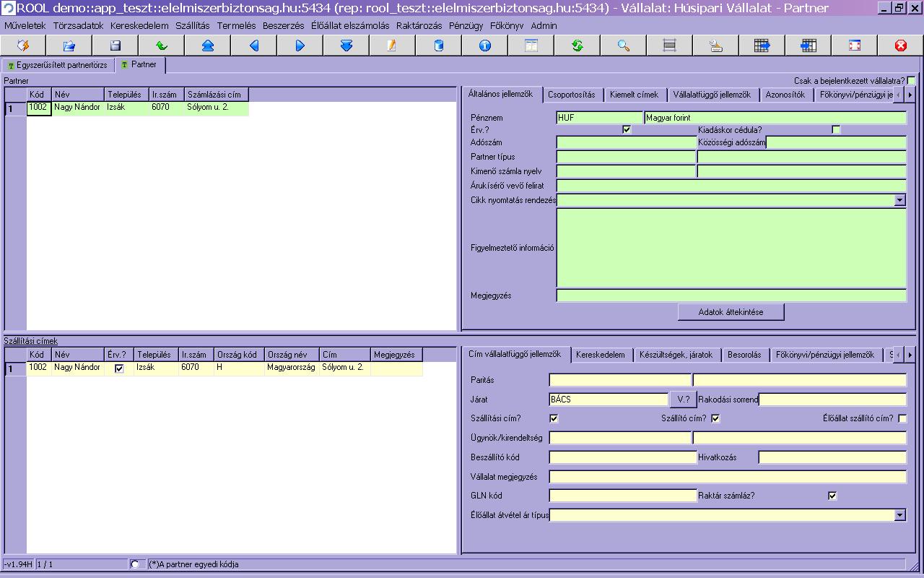924x578 pixels.
Task: Click the stamp print icon in toolbar
Action: [x=715, y=46]
